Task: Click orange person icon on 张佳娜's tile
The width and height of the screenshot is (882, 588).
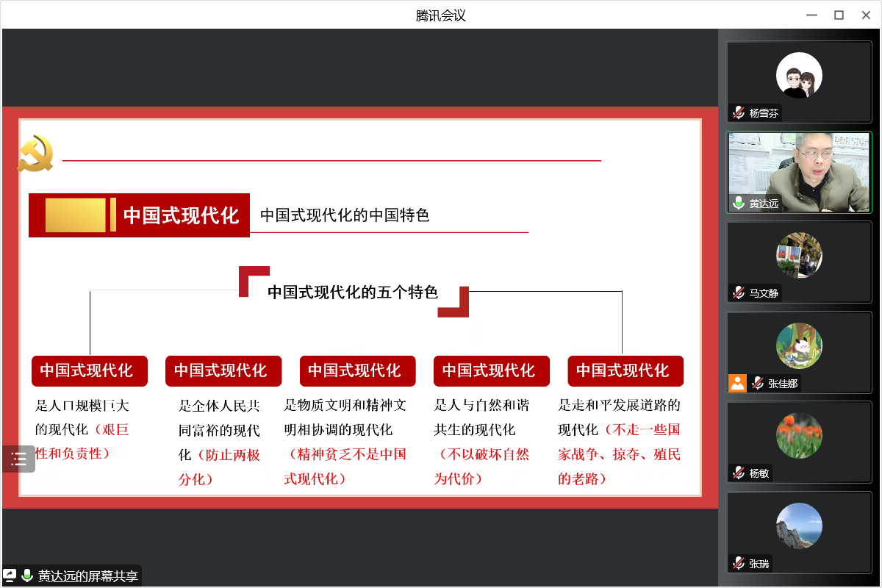Action: [737, 383]
